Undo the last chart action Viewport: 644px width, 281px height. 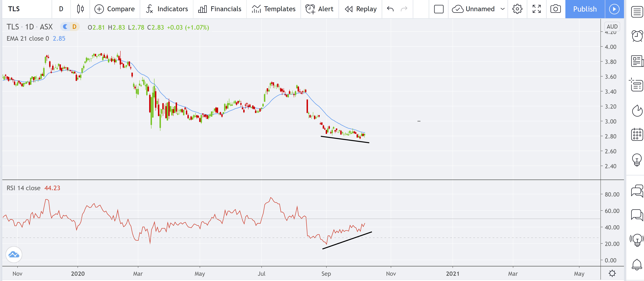coord(390,9)
